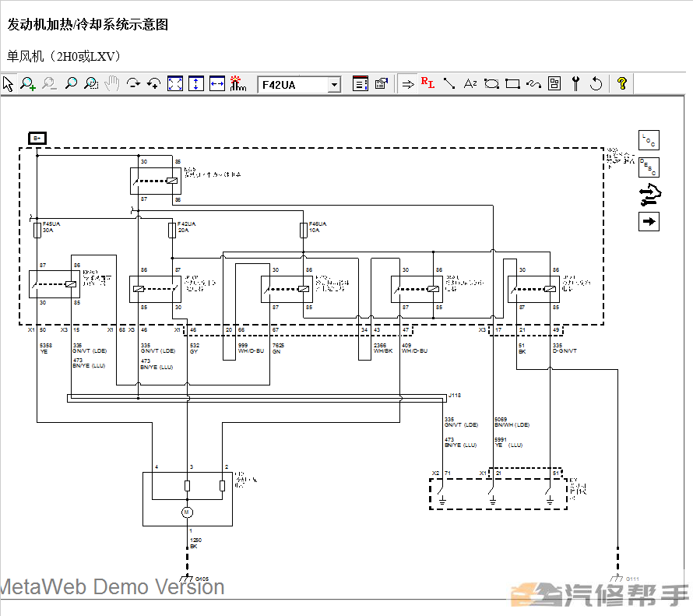This screenshot has height=616, width=693.
Task: Click wire label 999 WH/D-BU
Action: [x=251, y=348]
